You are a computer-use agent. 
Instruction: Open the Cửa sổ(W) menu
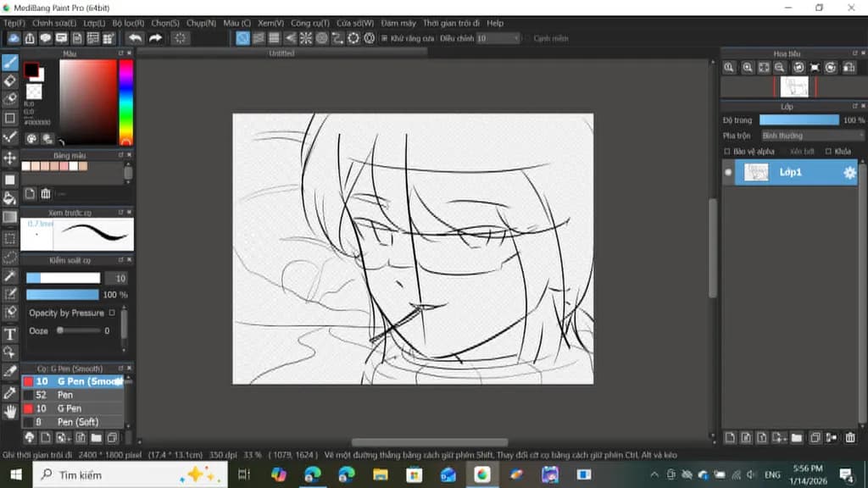(x=355, y=23)
